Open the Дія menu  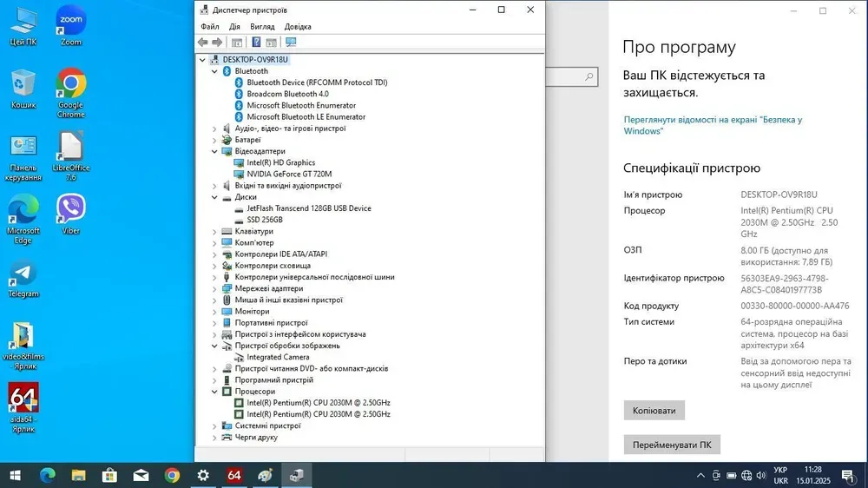pos(234,27)
